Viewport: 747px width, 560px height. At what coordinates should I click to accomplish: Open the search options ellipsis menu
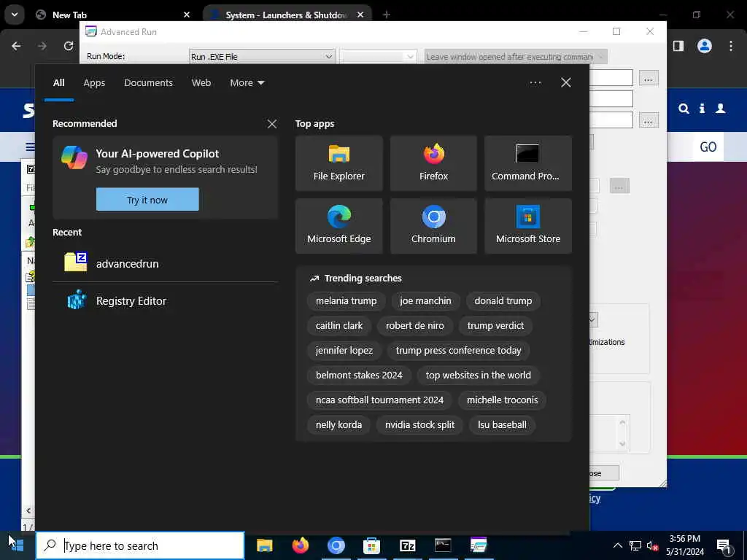[x=535, y=82]
